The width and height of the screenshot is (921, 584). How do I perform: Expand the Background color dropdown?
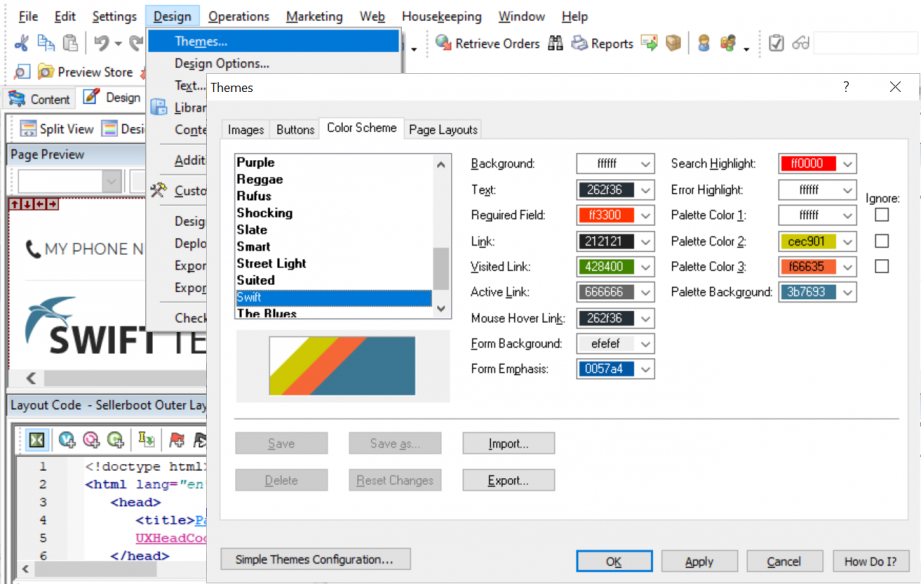click(x=646, y=164)
